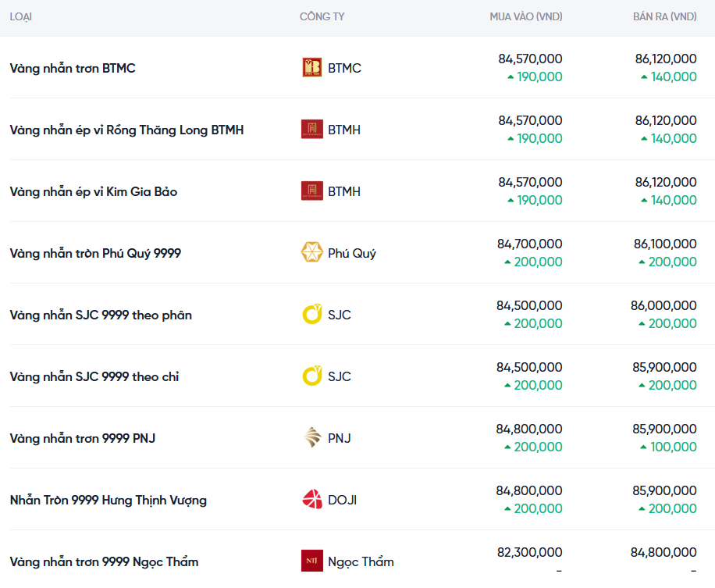Click Phú Quý buy price 84,700,000
This screenshot has height=588, width=715.
pyautogui.click(x=529, y=244)
